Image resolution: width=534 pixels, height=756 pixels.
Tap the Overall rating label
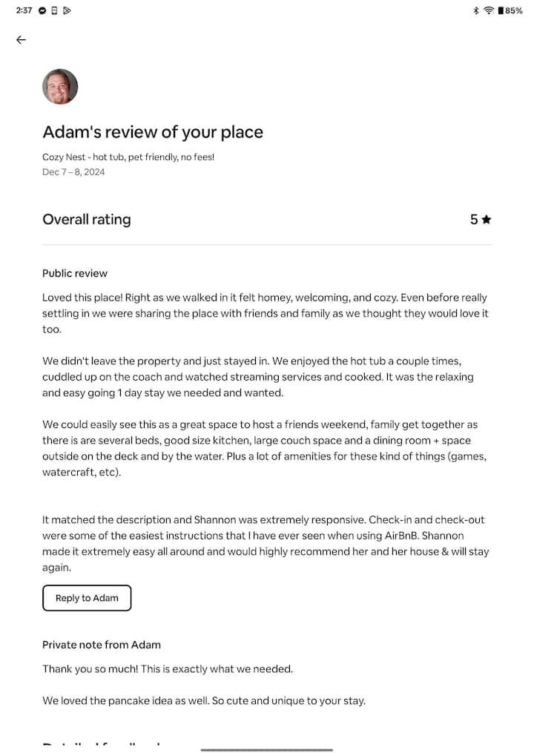[x=87, y=220]
